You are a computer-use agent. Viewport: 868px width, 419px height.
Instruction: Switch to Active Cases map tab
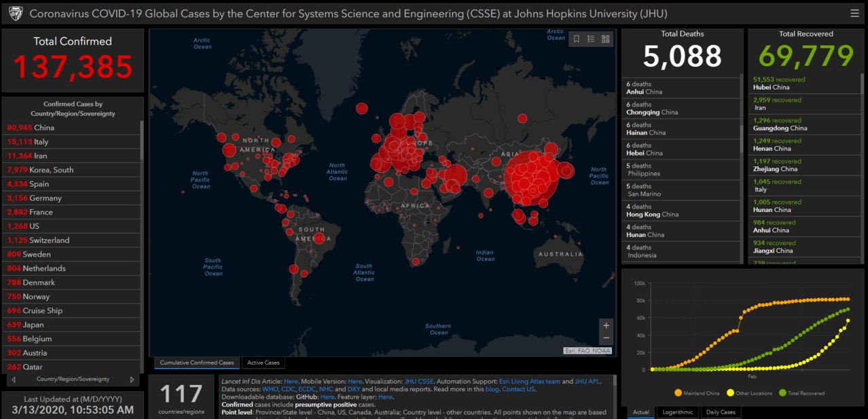pyautogui.click(x=264, y=363)
